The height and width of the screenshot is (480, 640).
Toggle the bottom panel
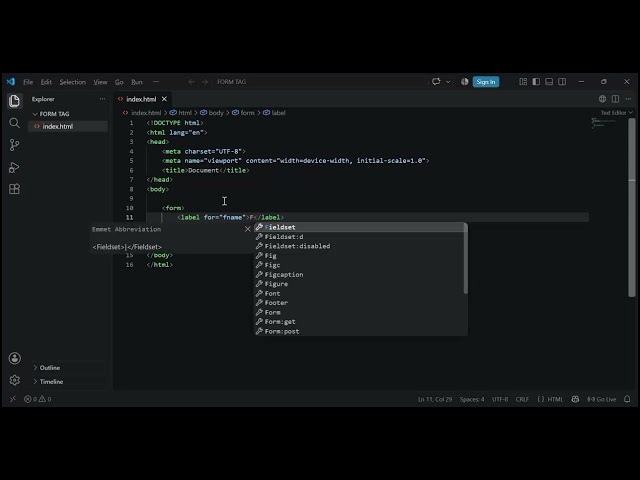[549, 82]
